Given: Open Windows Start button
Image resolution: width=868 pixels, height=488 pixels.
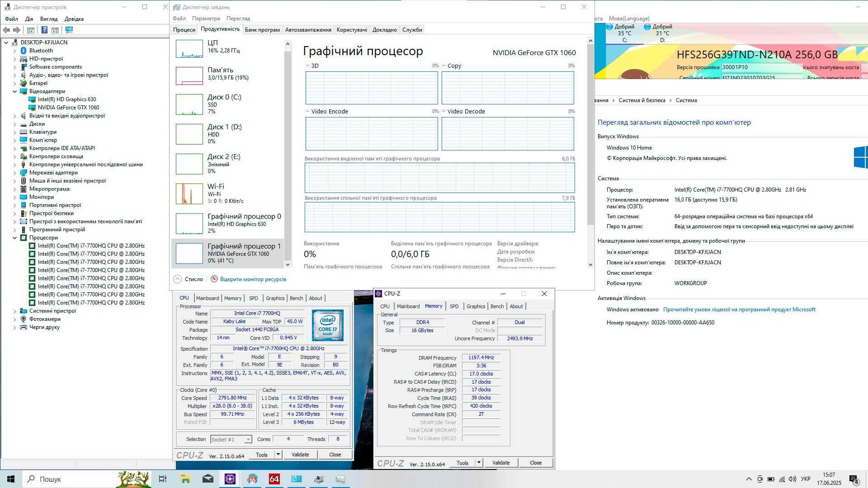Looking at the screenshot, I should 11,479.
